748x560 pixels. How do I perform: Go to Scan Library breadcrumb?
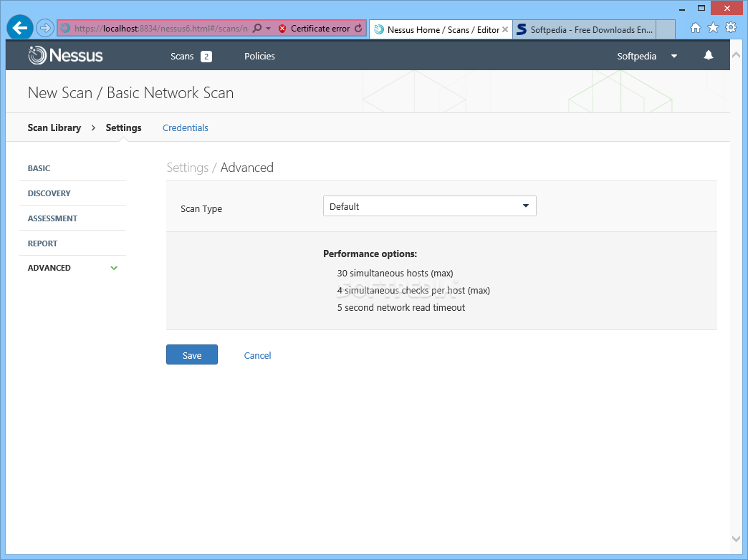[54, 128]
